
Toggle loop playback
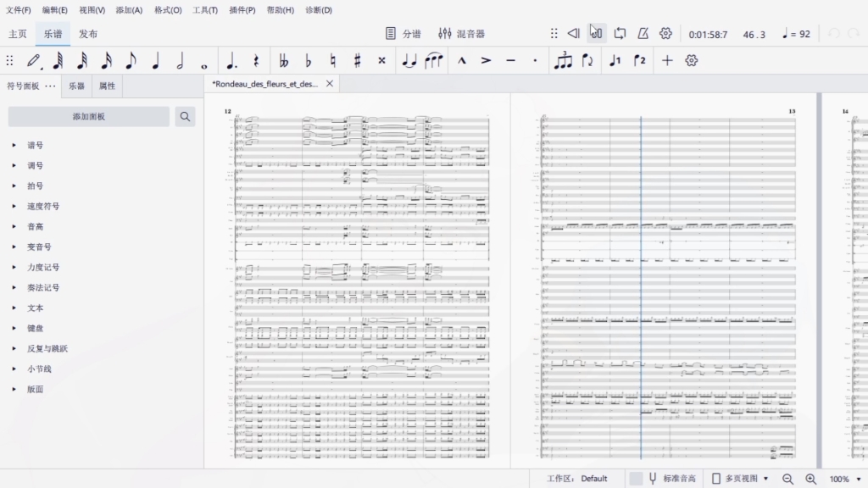click(620, 34)
